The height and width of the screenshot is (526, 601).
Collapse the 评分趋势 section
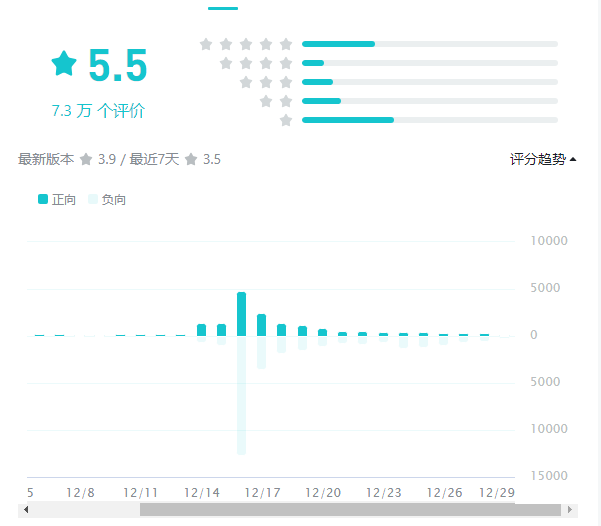tap(543, 159)
